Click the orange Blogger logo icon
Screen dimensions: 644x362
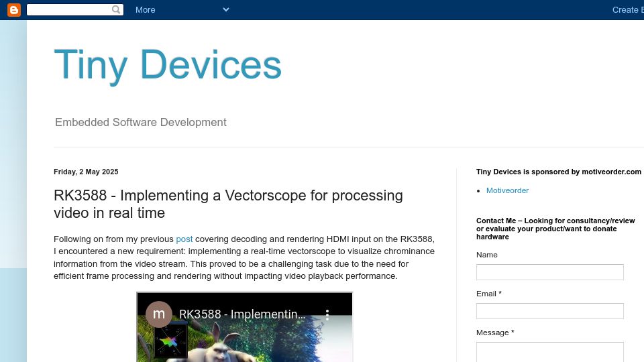tap(14, 10)
